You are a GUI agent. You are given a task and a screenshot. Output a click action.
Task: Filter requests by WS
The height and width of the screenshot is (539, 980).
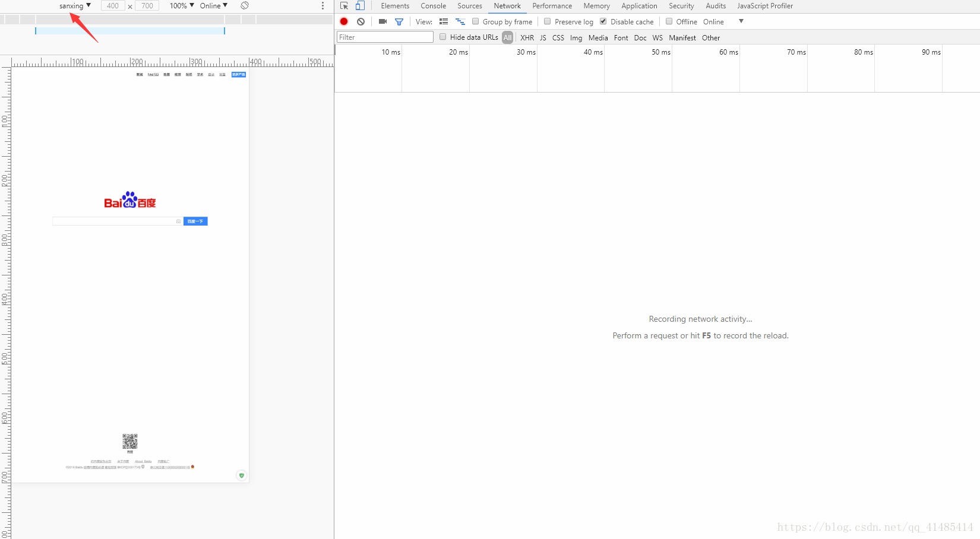[x=657, y=37]
